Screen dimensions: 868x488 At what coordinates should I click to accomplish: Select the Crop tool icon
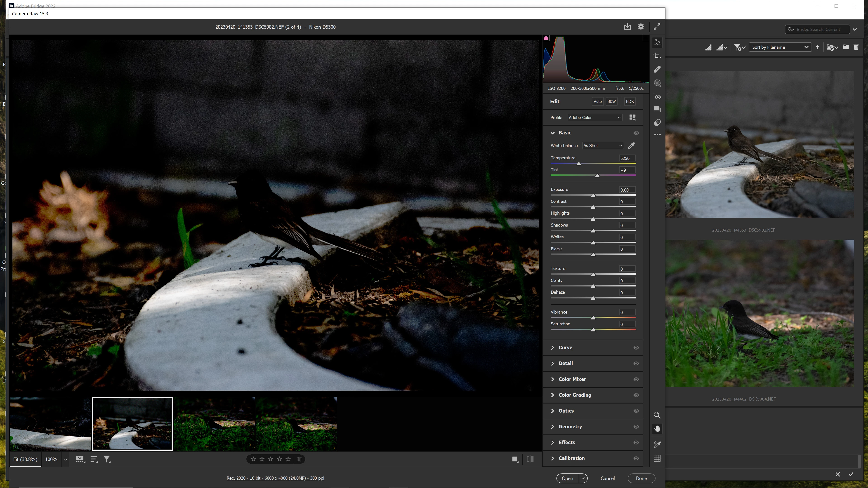(x=657, y=56)
